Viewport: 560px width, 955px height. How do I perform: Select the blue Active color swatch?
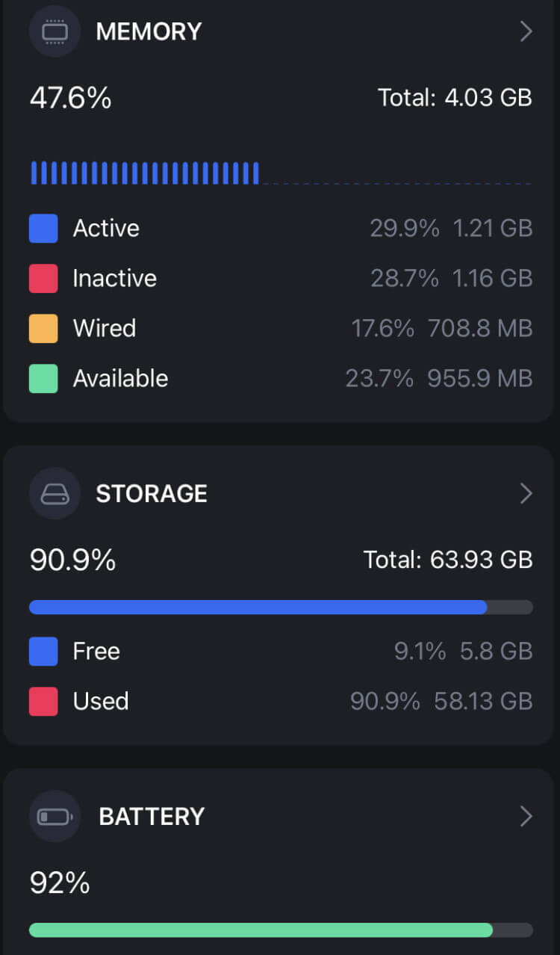pos(43,229)
